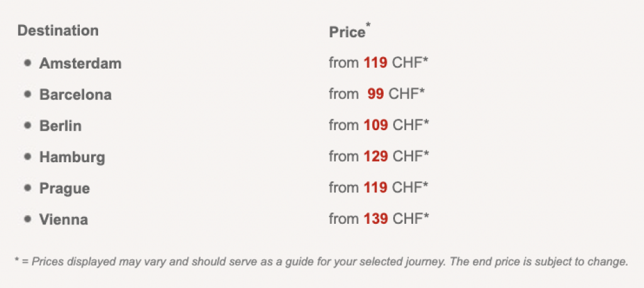Select Prague in the destination list
This screenshot has height=288, width=644.
pyautogui.click(x=64, y=189)
